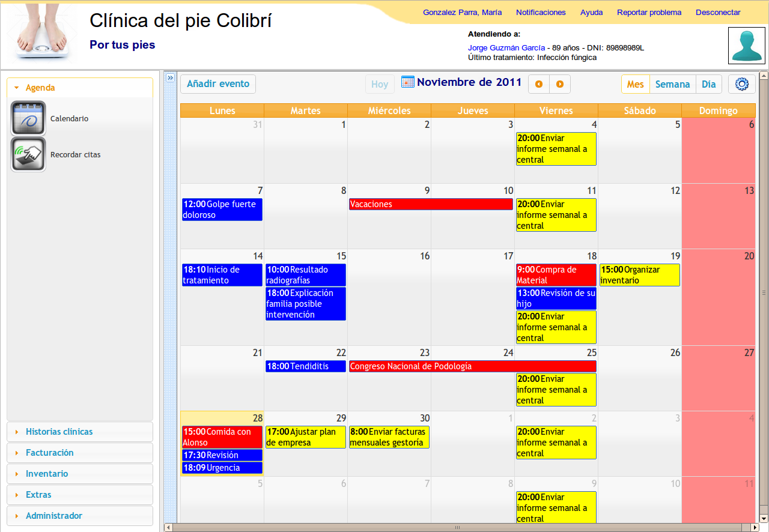Open the 12:00 Golpe fuerte doloroso event
This screenshot has width=769, height=532.
(x=222, y=210)
